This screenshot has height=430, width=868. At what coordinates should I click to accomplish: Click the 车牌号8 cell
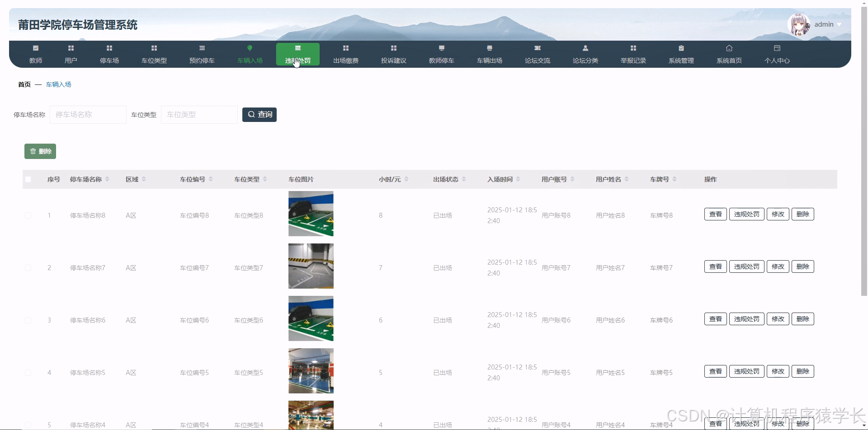[661, 215]
